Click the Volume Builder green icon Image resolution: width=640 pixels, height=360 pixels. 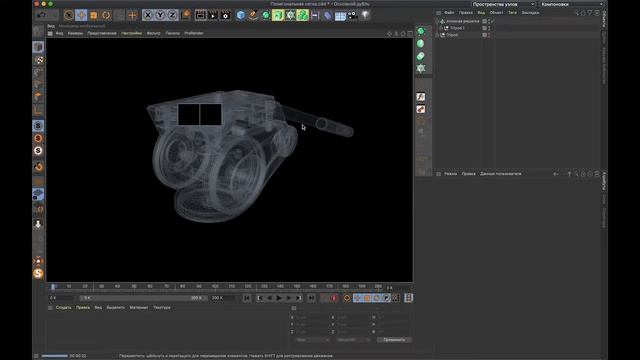302,16
